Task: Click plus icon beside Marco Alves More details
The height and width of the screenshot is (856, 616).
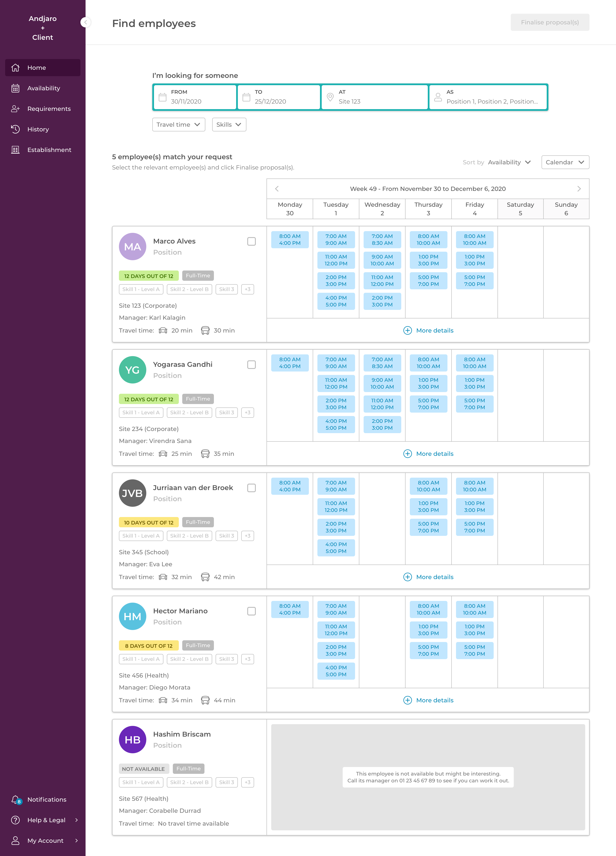Action: click(x=407, y=331)
